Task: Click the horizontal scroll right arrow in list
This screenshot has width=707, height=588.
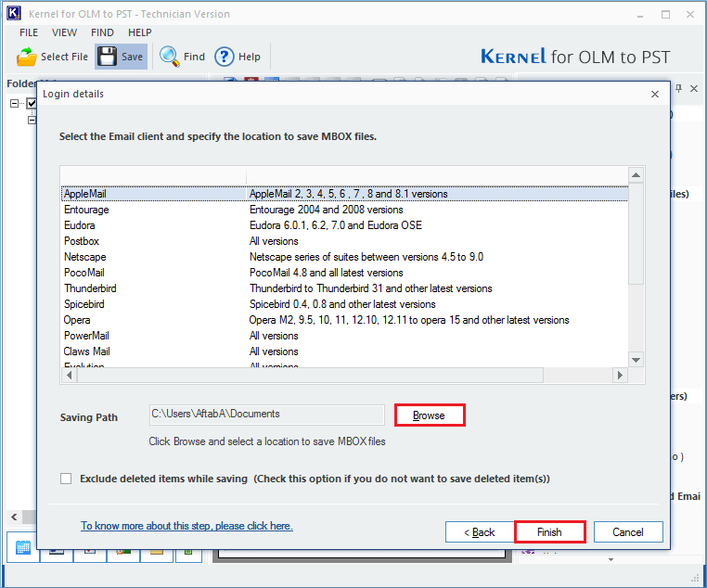Action: point(620,375)
